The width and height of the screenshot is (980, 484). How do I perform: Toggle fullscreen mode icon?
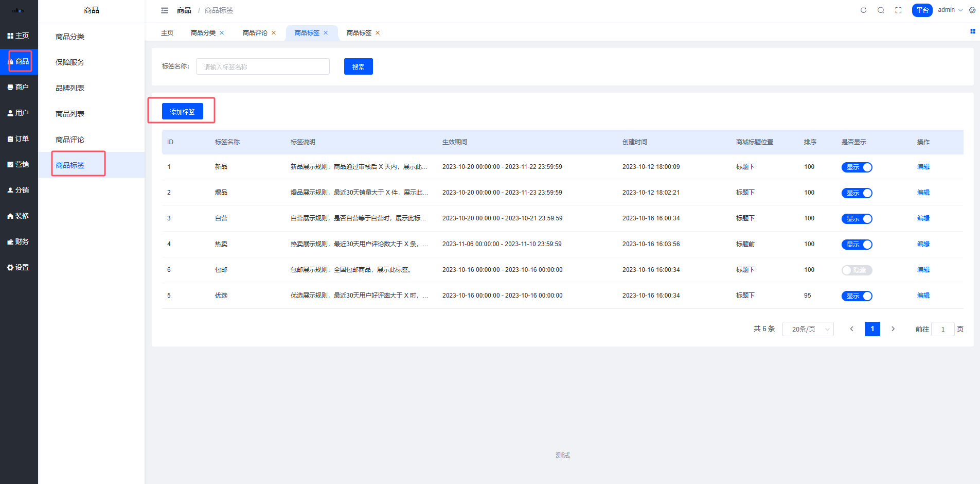click(898, 10)
